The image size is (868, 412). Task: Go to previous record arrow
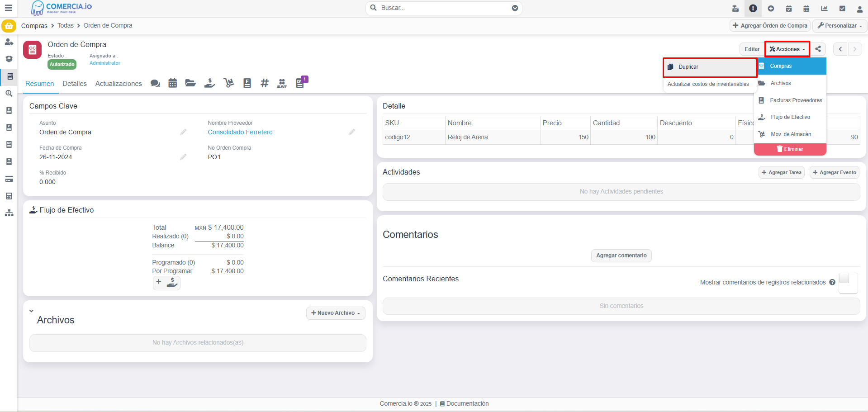tap(840, 49)
